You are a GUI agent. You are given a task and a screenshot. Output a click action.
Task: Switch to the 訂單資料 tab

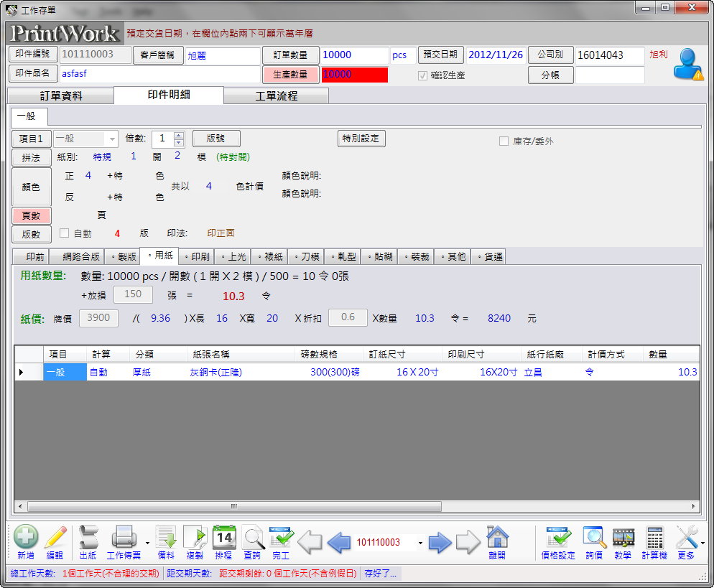[x=60, y=96]
